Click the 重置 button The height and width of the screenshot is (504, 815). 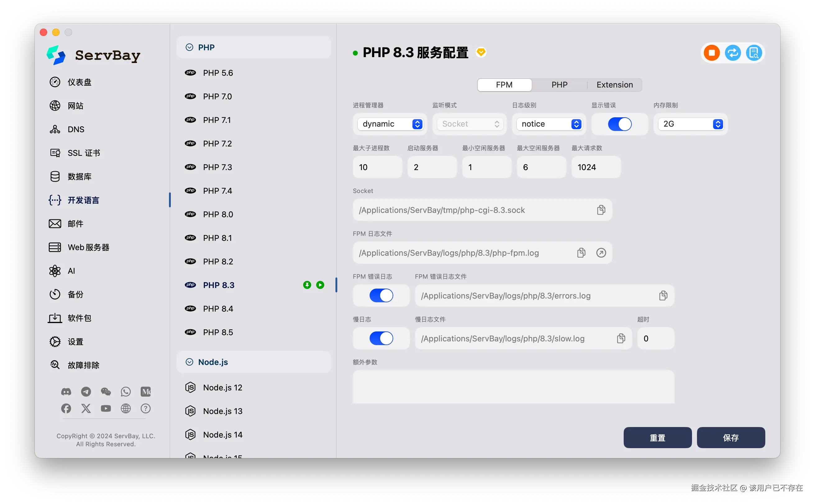657,437
